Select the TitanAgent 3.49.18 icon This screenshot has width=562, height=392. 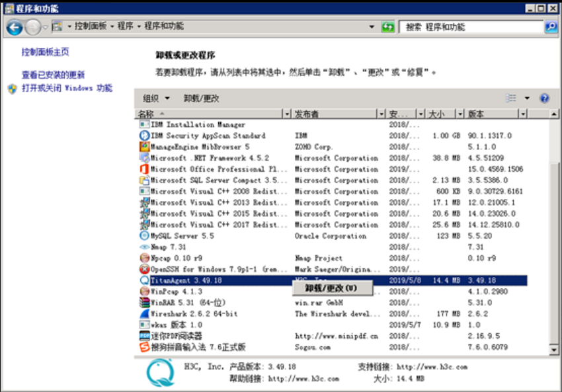pos(144,280)
